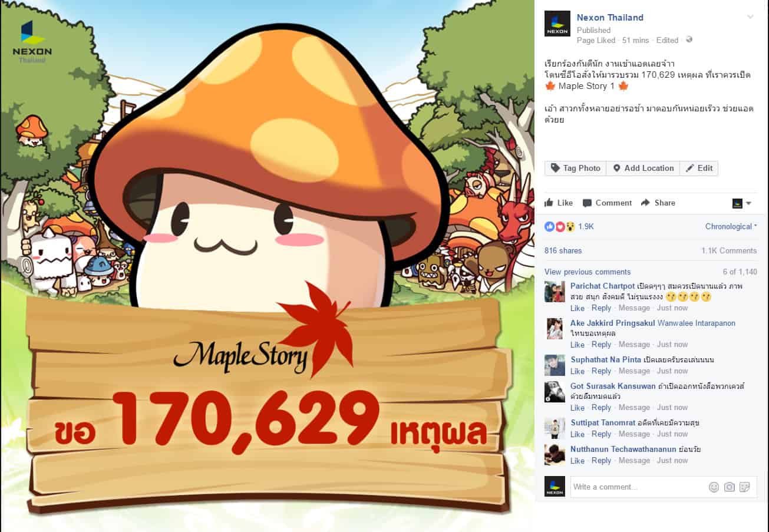Attach a photo via camera icon
Screen dimensions: 769x532
(x=730, y=487)
